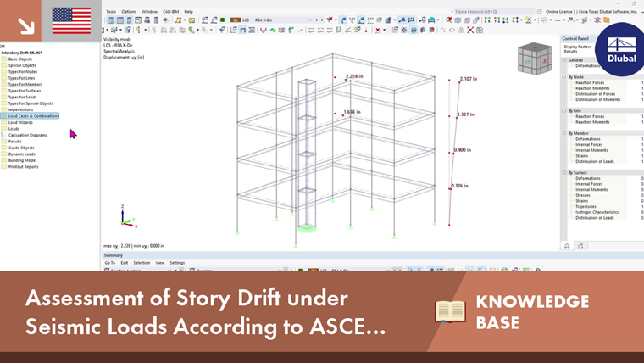This screenshot has height=363, width=644.
Task: Click the view orientation cube
Action: point(535,59)
